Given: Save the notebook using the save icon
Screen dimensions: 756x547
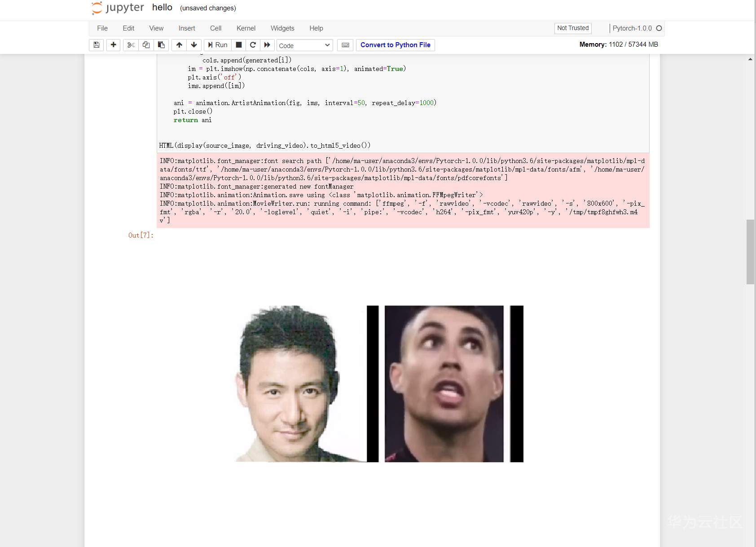Looking at the screenshot, I should point(96,44).
